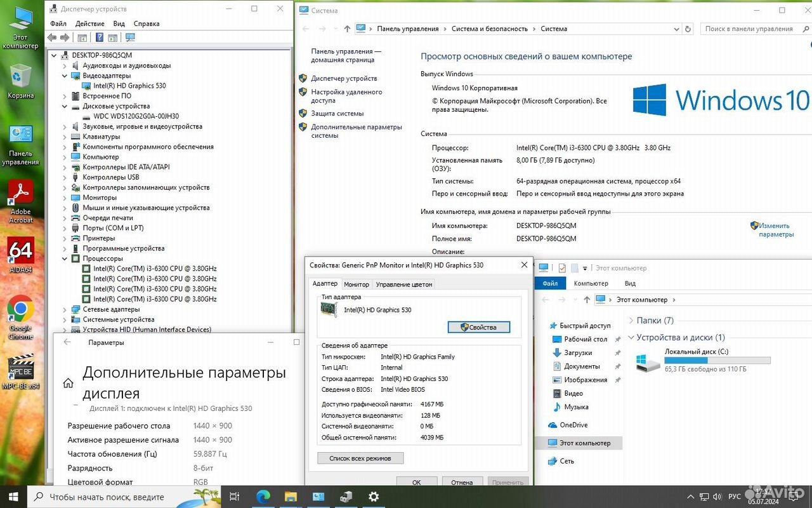Click the Microsoft Edge taskbar icon
The image size is (812, 508).
pyautogui.click(x=263, y=497)
